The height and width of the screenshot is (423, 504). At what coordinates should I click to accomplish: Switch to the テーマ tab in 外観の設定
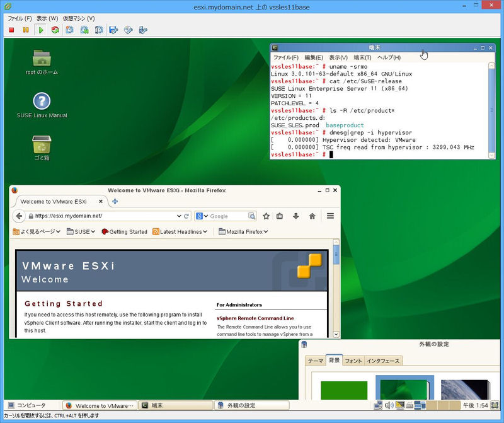[316, 361]
